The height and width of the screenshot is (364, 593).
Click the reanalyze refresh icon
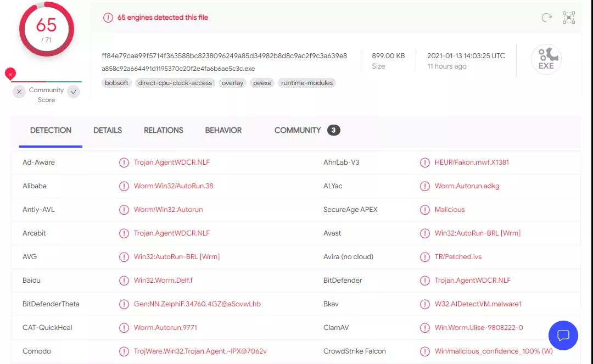click(546, 18)
